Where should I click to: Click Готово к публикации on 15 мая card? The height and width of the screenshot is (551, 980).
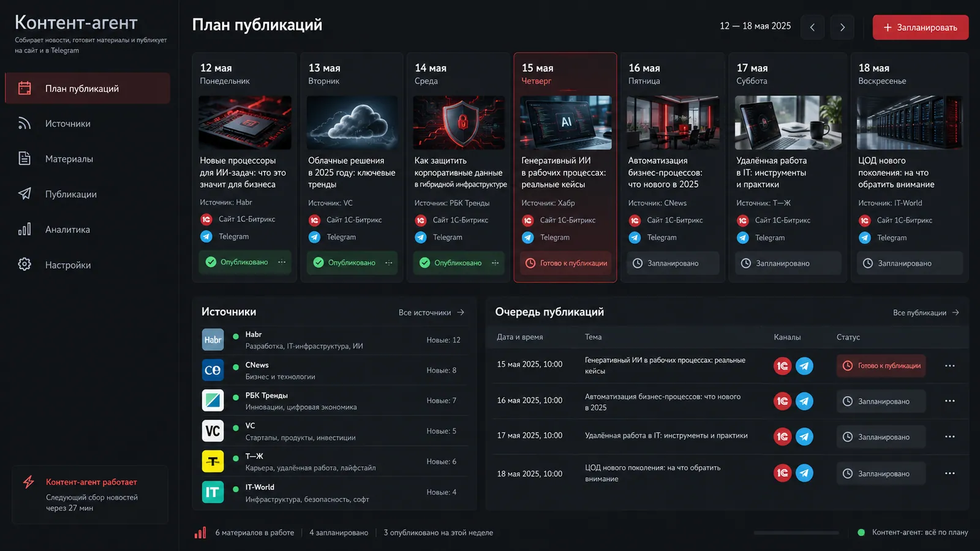(566, 263)
